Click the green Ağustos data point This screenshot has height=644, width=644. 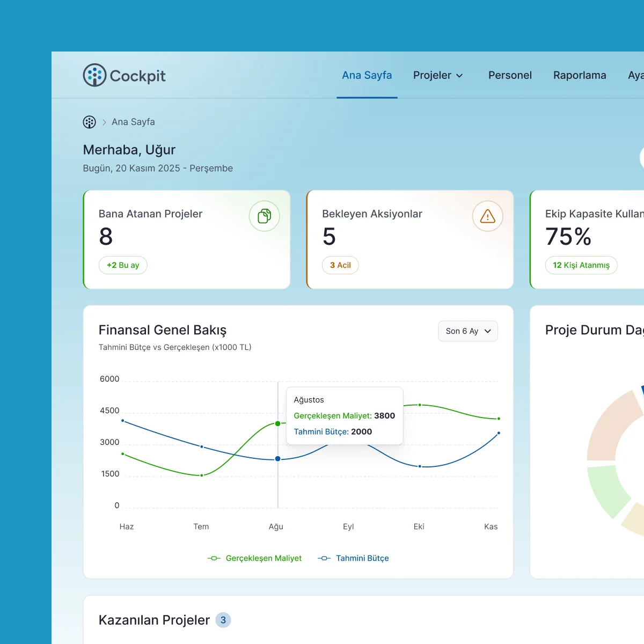277,423
